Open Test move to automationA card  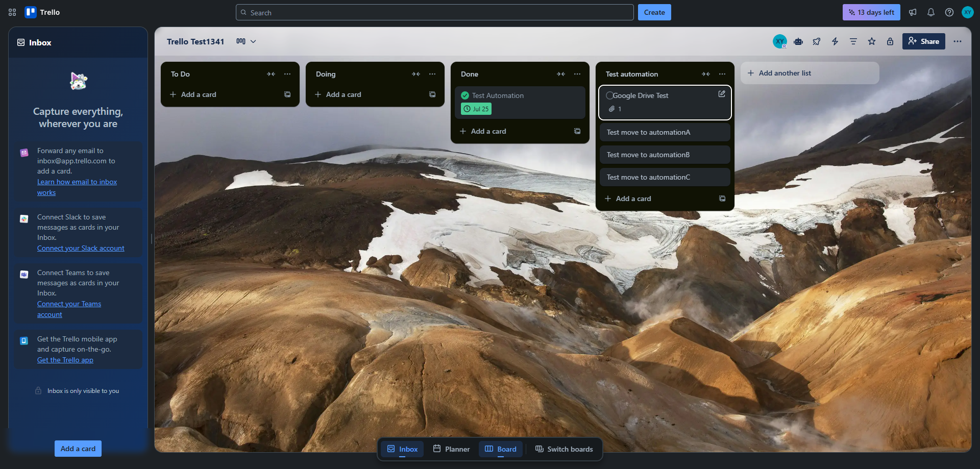[665, 132]
